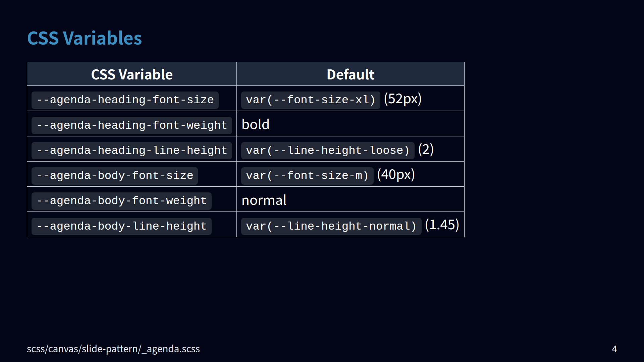644x362 pixels.
Task: Click the scss/canvas/slide-pattern/_agenda.scss footer path
Action: [113, 349]
